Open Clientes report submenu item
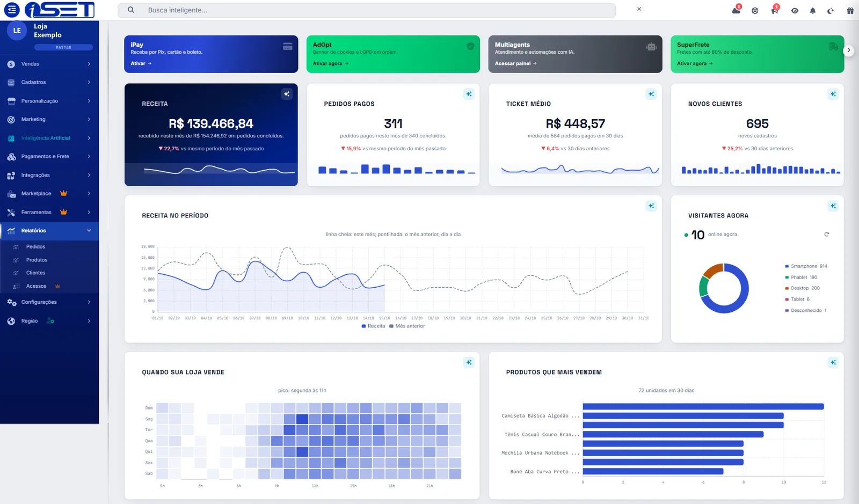Viewport: 859px width, 504px height. click(x=35, y=273)
